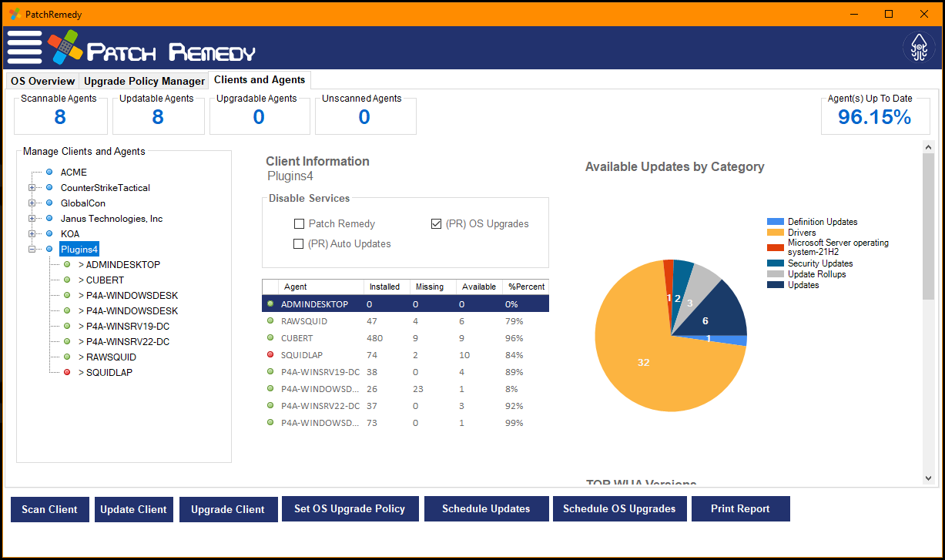
Task: Open the hamburger navigation menu
Action: 24,47
